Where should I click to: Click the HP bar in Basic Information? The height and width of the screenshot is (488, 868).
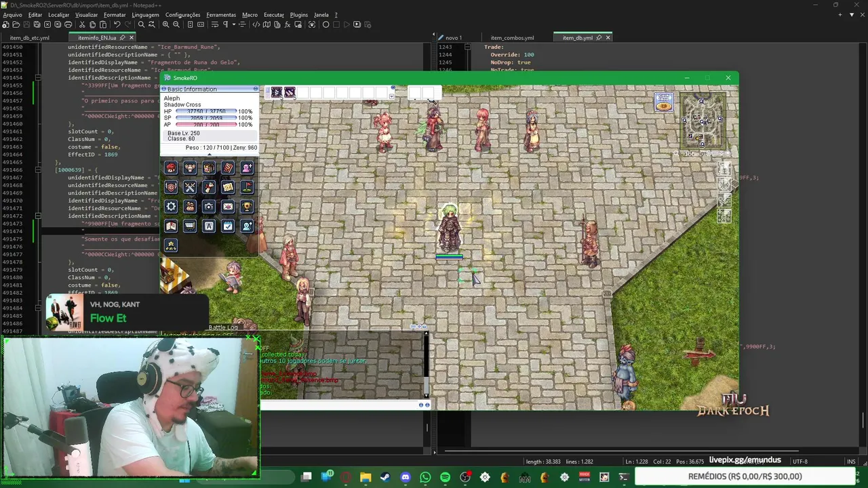(206, 111)
